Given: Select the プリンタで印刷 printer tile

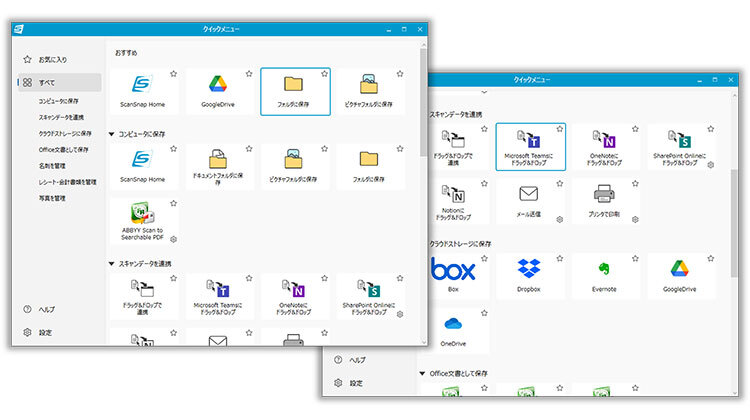Looking at the screenshot, I should tap(606, 201).
